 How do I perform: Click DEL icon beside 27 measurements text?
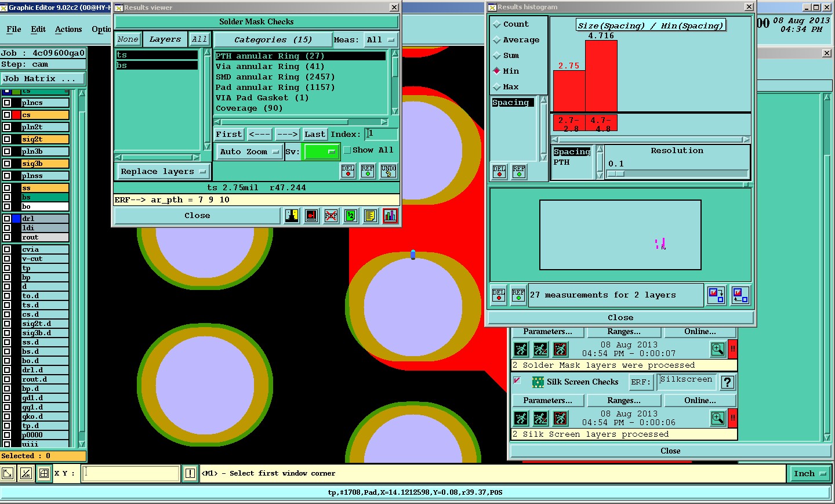(x=499, y=295)
